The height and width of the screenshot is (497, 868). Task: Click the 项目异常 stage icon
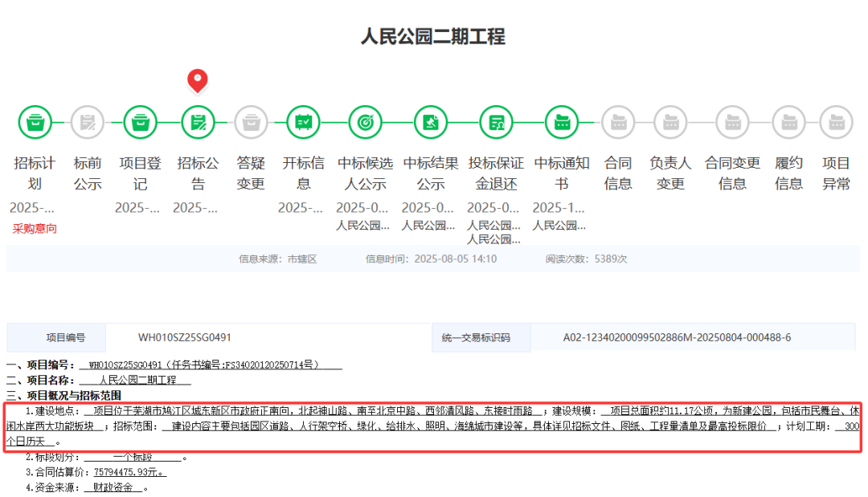click(x=837, y=122)
